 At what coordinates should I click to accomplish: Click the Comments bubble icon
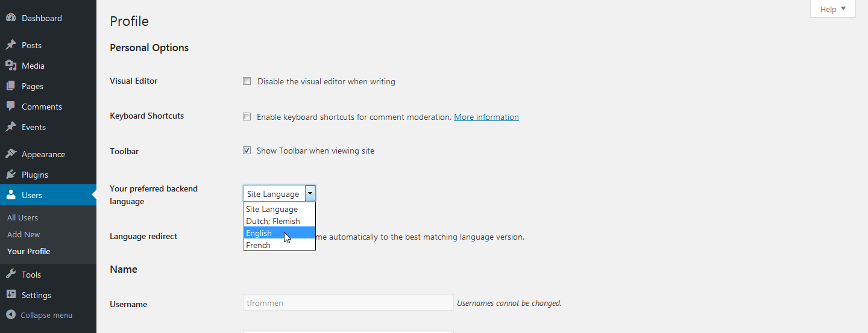click(11, 107)
